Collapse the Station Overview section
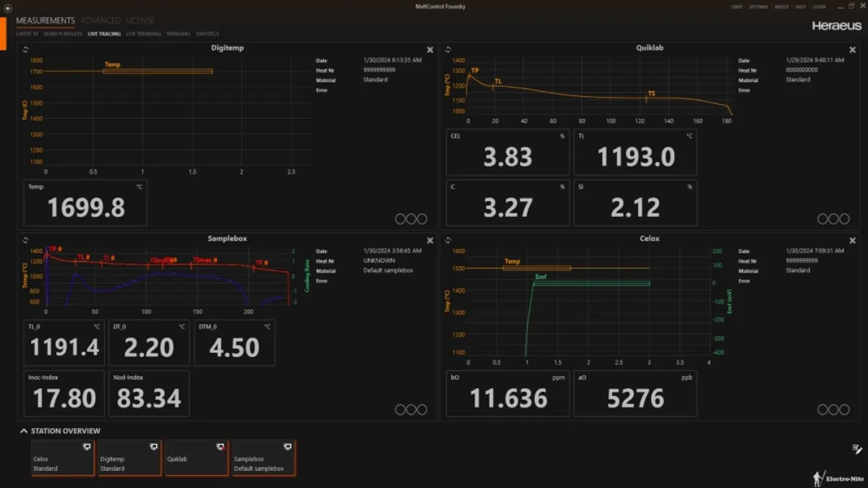The image size is (868, 488). coord(24,431)
